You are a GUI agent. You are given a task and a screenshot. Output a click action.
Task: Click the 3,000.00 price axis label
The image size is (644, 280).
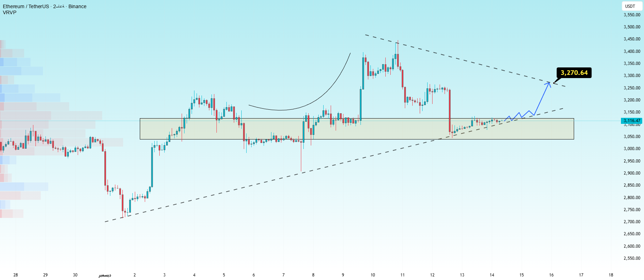pos(632,149)
